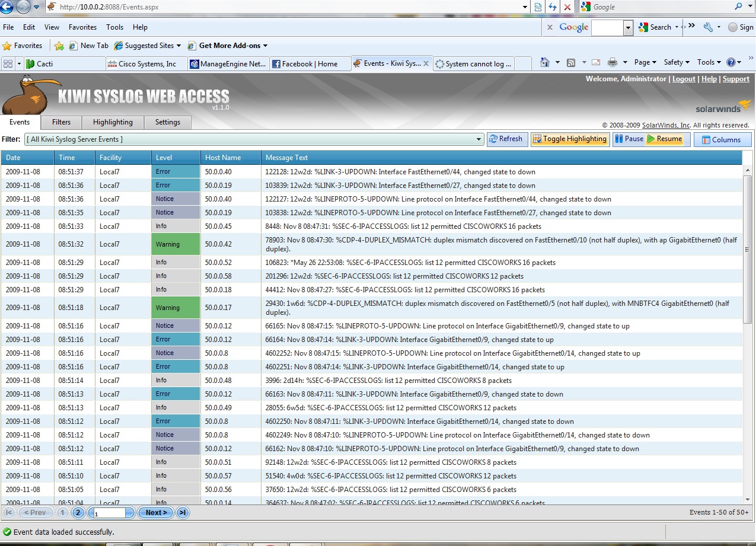Click the magnifier icon in Google search box
The image size is (756, 546).
pyautogui.click(x=738, y=7)
